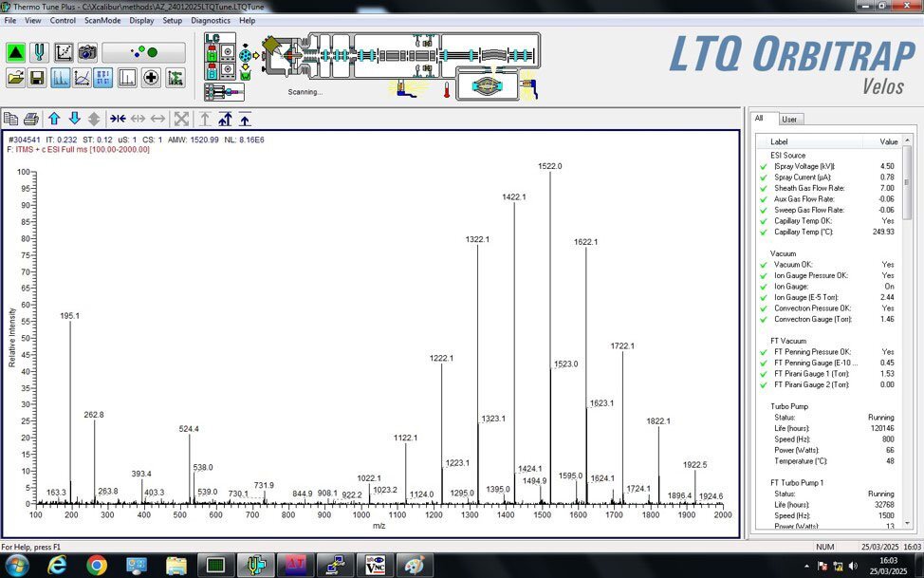The image size is (924, 578).
Task: Click the rightmost normalize intensity arrow icon
Action: pyautogui.click(x=245, y=120)
